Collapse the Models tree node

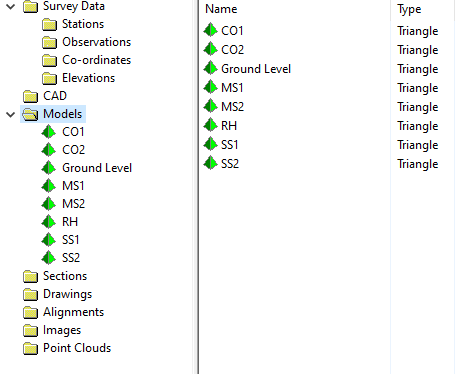tap(11, 115)
